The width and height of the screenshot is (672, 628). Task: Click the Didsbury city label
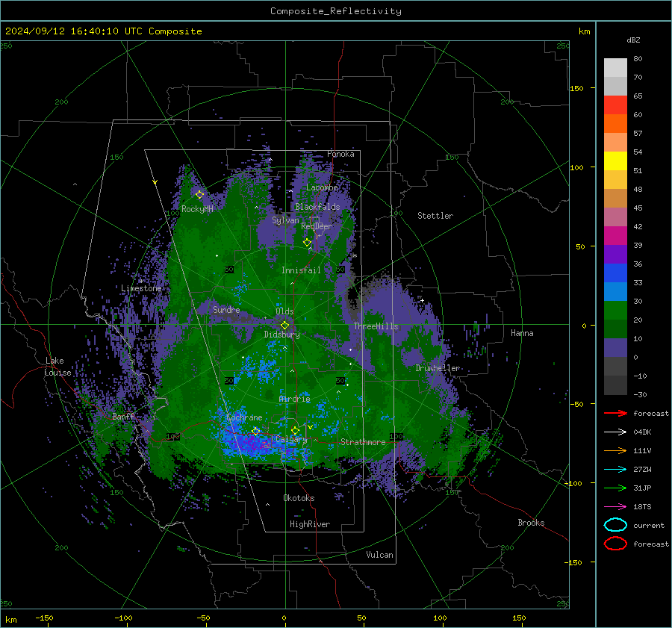pos(281,335)
